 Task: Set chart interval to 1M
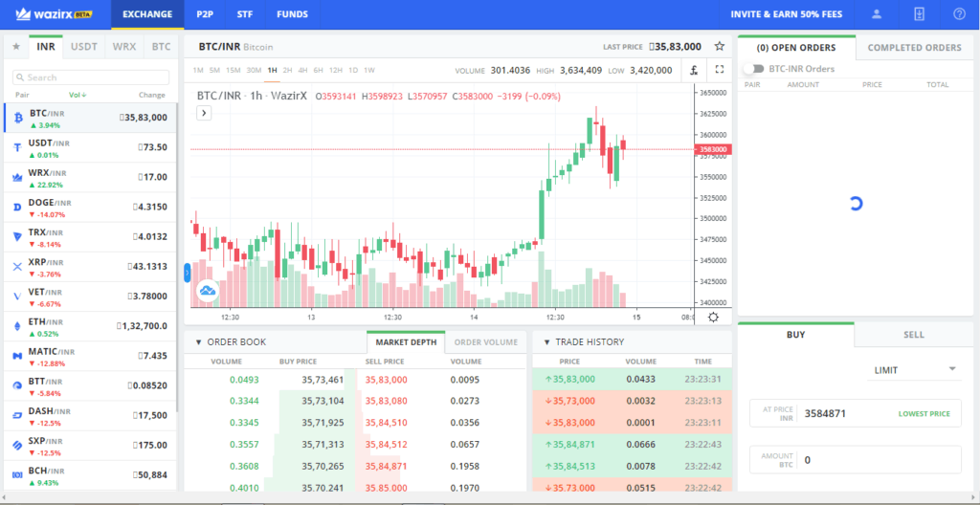pyautogui.click(x=198, y=70)
